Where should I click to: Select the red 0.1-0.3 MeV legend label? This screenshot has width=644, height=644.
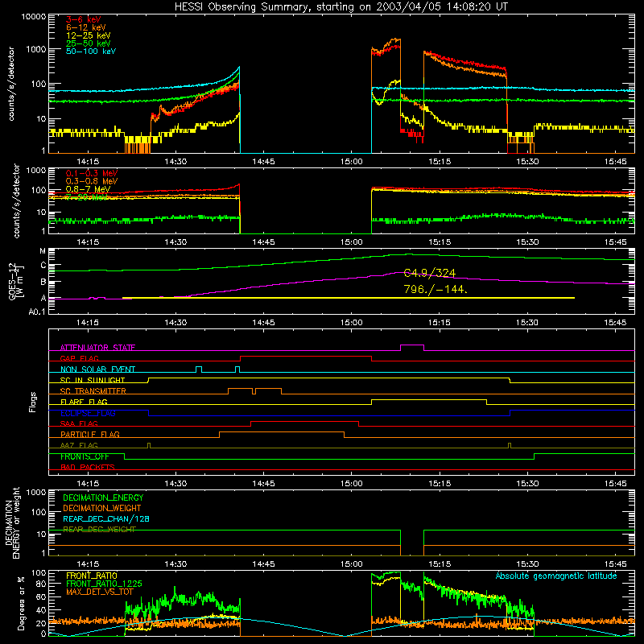[92, 173]
